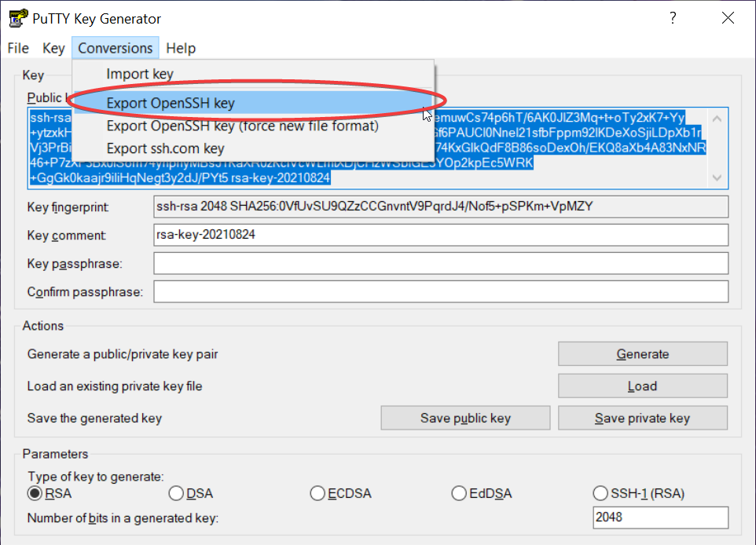Click 'Load an existing private key file' text

[x=115, y=386]
